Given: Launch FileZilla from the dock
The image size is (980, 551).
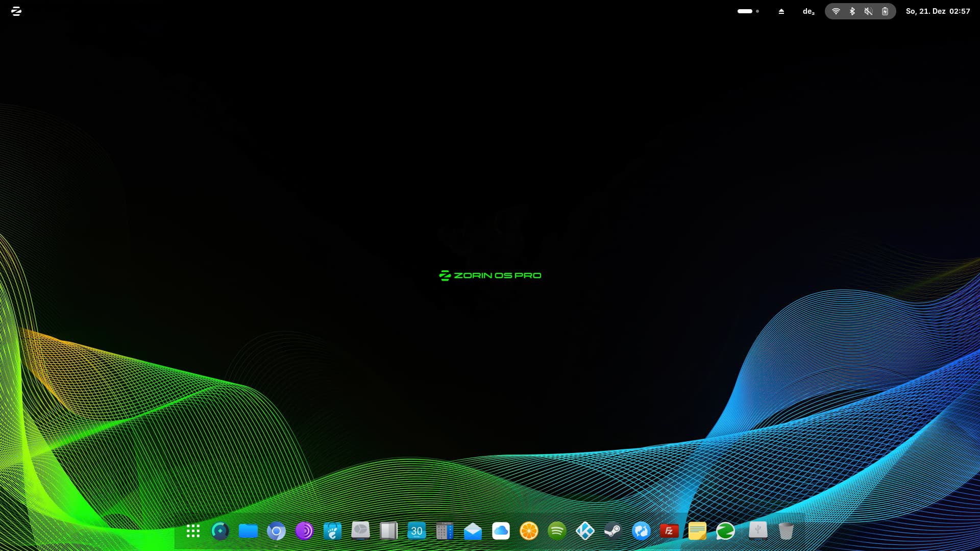Looking at the screenshot, I should [x=669, y=531].
